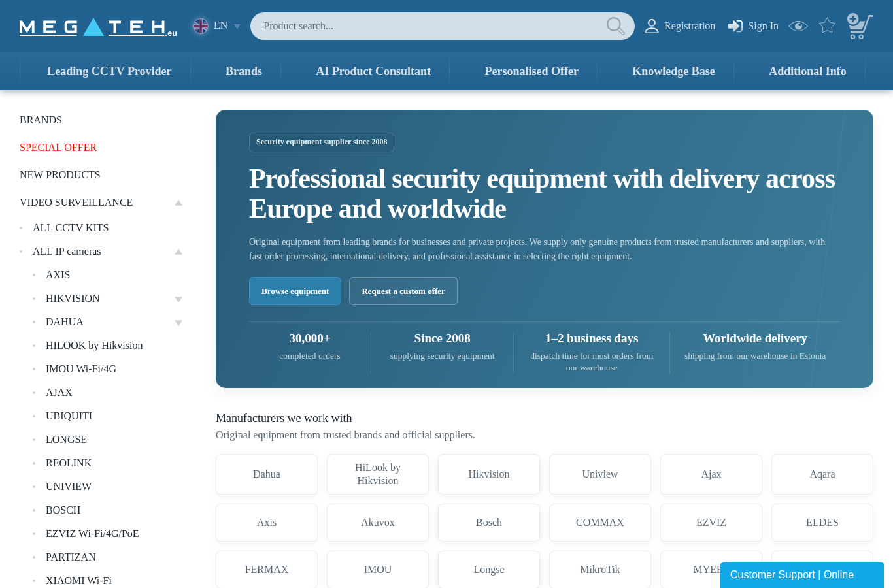Open the MikroTik manufacturer card

(600, 570)
